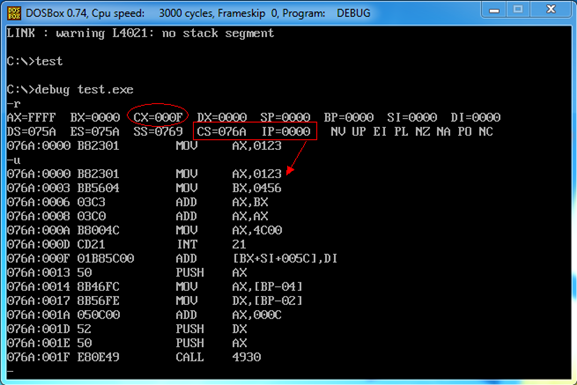Viewport: 577px width, 385px height.
Task: Click the NC carry flag
Action: coord(485,131)
